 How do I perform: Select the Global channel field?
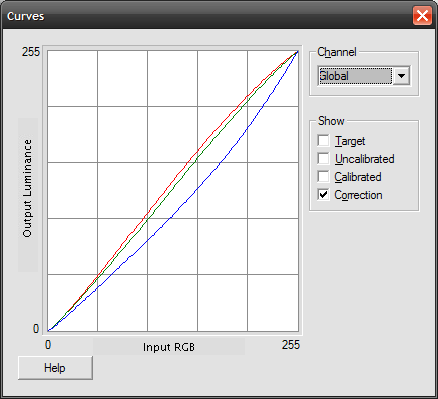click(355, 76)
